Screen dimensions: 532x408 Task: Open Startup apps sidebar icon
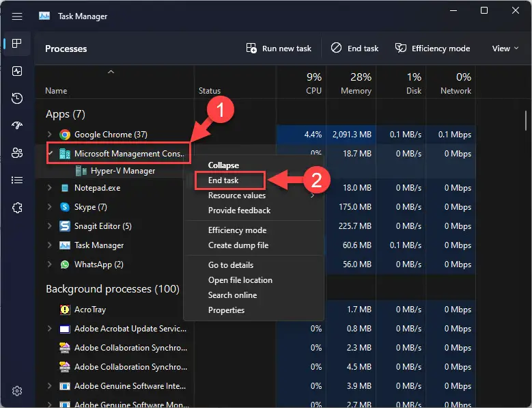click(x=17, y=126)
